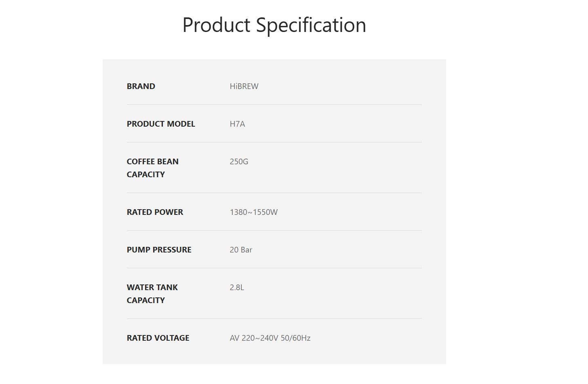Click the "AV" prefix in the voltage value
Viewport: 588px width, 384px height.
(x=234, y=338)
